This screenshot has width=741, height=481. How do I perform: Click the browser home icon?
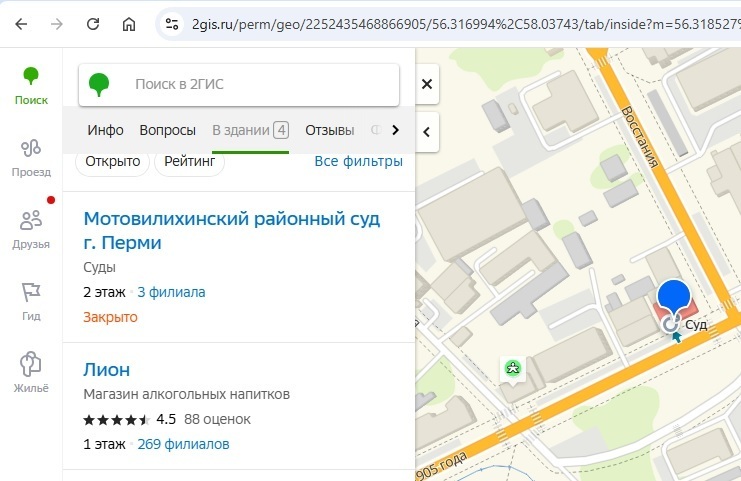pos(129,24)
